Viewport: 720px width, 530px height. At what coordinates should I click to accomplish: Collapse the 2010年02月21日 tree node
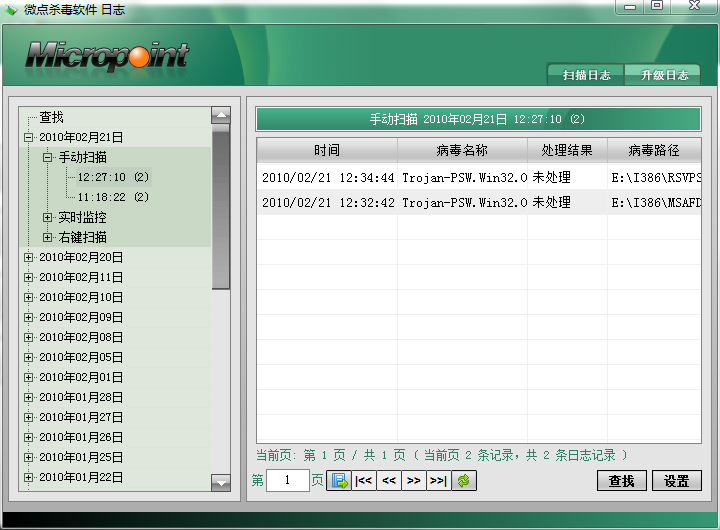(x=28, y=137)
